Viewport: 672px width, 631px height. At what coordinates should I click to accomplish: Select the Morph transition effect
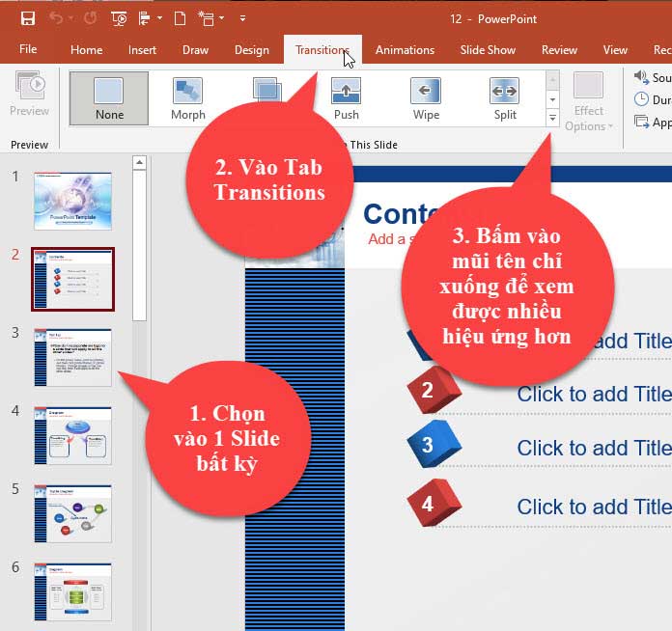(x=187, y=98)
